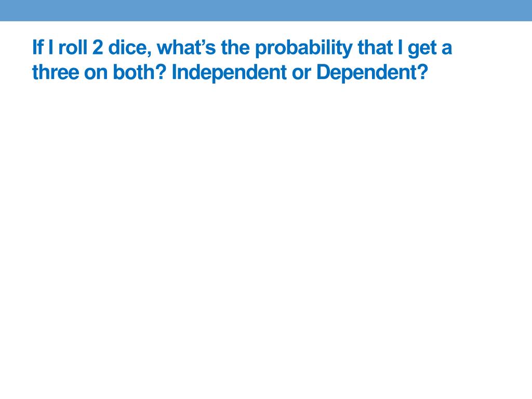This screenshot has height=399, width=532.
Task: Click the standalone "I" before "roll"
Action: tap(51, 47)
